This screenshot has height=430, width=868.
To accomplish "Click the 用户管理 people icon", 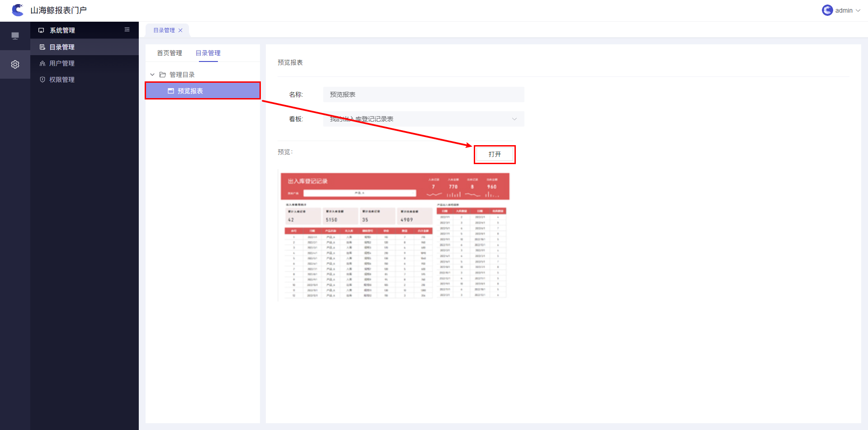I will pos(42,63).
